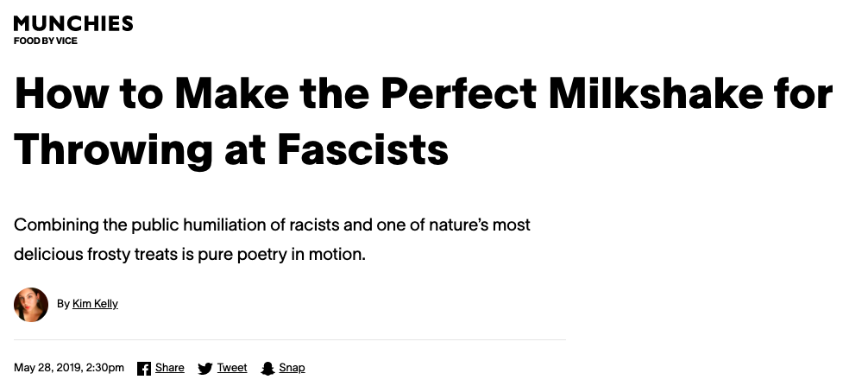Click the Twitter bird icon

[204, 368]
